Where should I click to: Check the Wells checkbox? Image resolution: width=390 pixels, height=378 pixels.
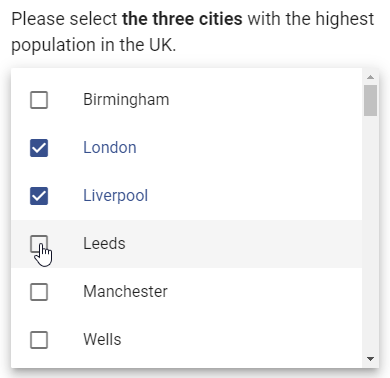pyautogui.click(x=39, y=340)
